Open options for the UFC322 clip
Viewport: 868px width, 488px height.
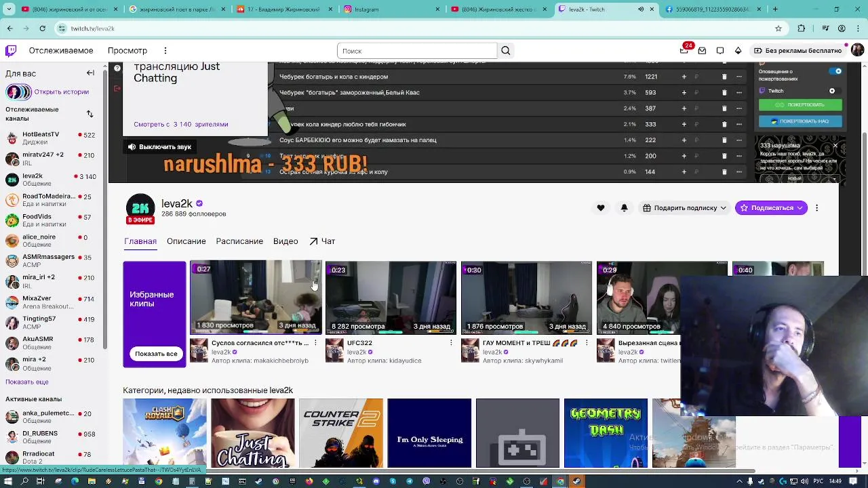[x=451, y=343]
